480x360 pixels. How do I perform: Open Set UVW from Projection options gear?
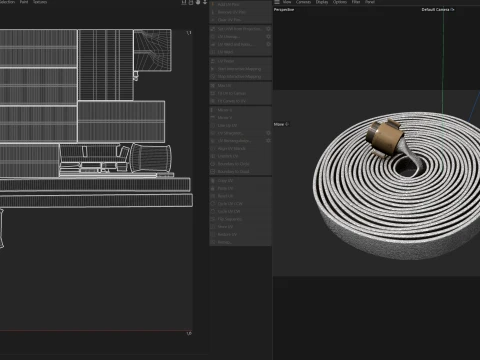(x=268, y=29)
